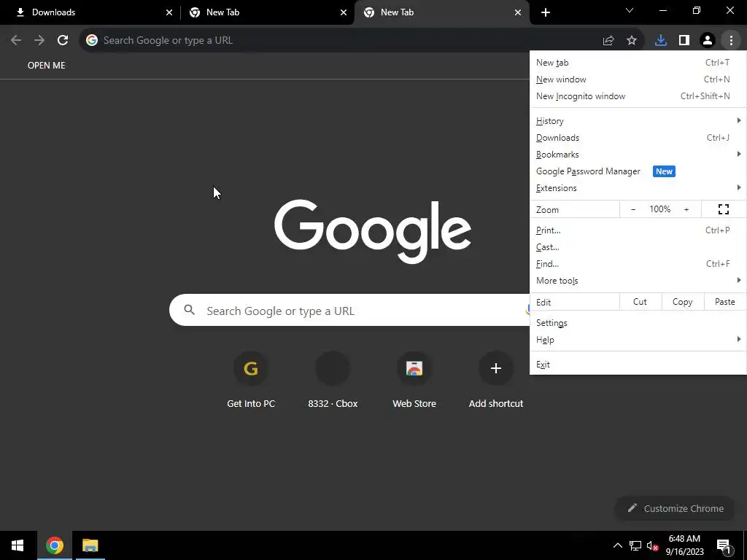Choose Find... from menu
747x560 pixels.
point(638,264)
